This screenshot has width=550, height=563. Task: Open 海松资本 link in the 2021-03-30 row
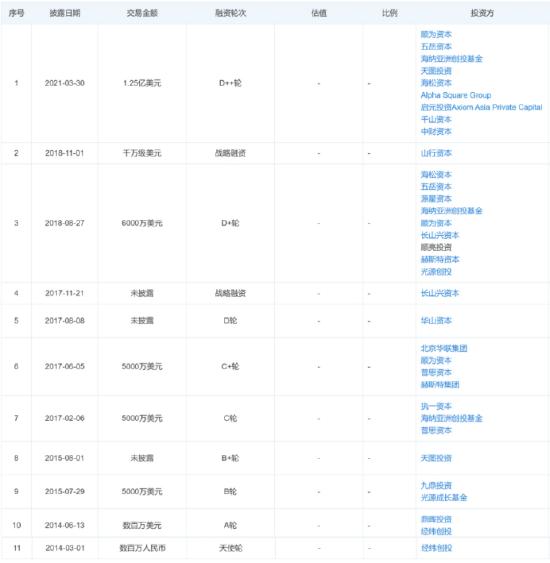436,83
